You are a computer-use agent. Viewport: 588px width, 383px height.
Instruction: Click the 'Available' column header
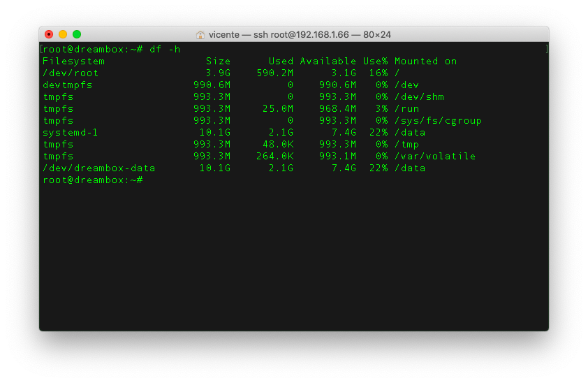click(x=328, y=61)
